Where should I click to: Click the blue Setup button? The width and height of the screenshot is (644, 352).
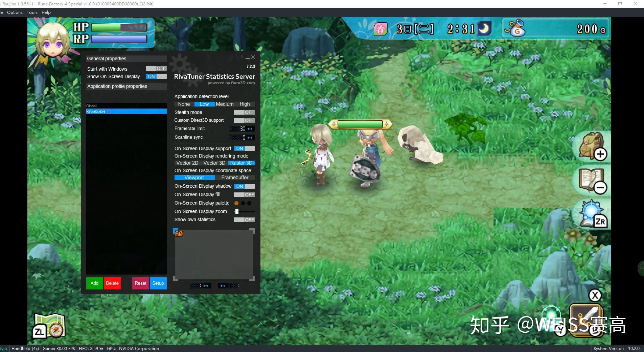(x=158, y=283)
